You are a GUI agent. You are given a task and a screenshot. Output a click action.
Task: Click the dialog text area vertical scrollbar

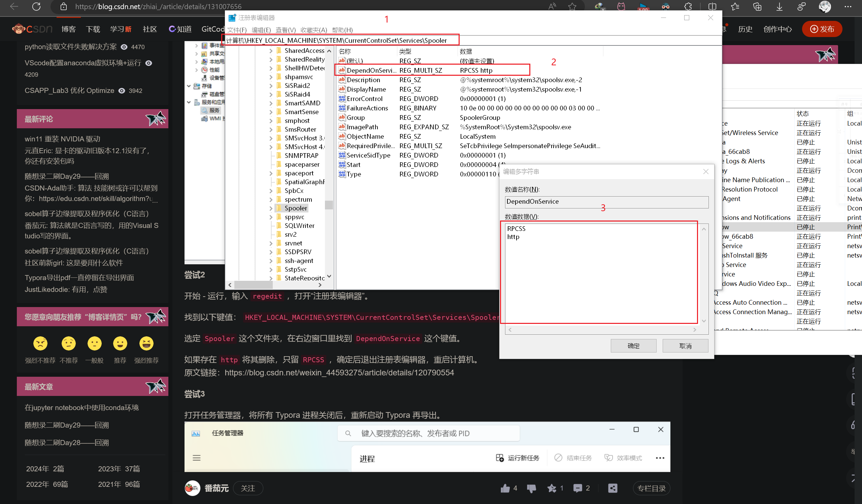[704, 275]
